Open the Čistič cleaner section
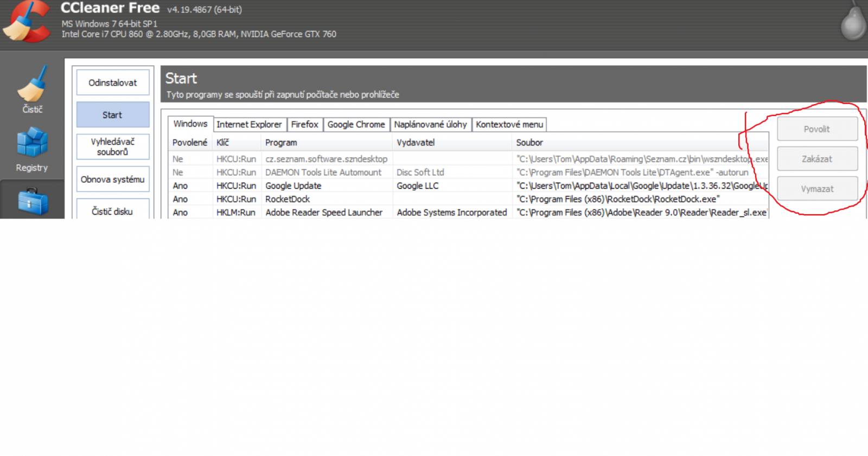 click(32, 89)
